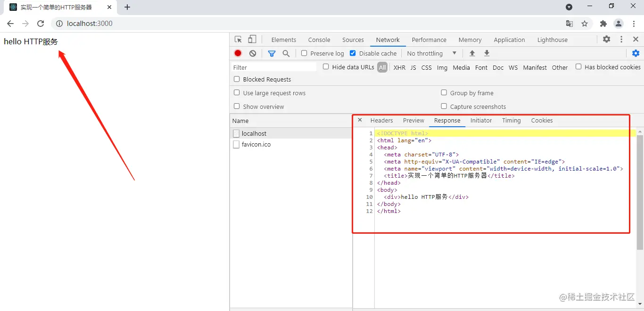The width and height of the screenshot is (644, 311).
Task: Filter requests by CSS type
Action: click(x=427, y=67)
